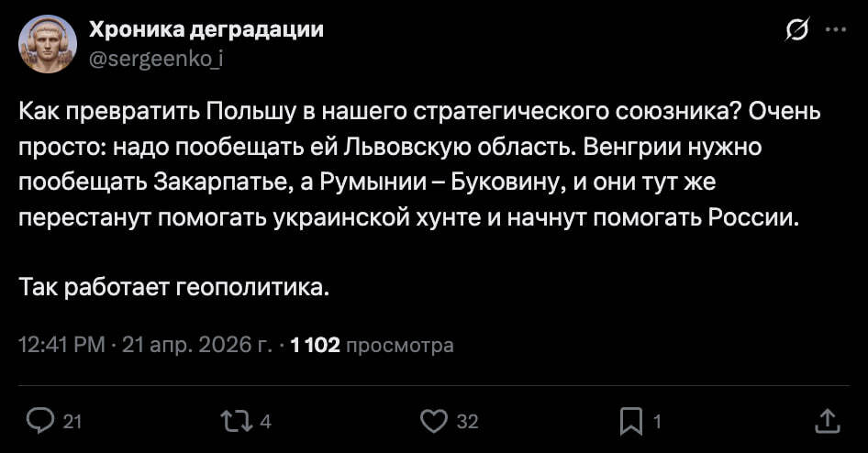Open the profile via name Хроника деградации

[x=206, y=29]
